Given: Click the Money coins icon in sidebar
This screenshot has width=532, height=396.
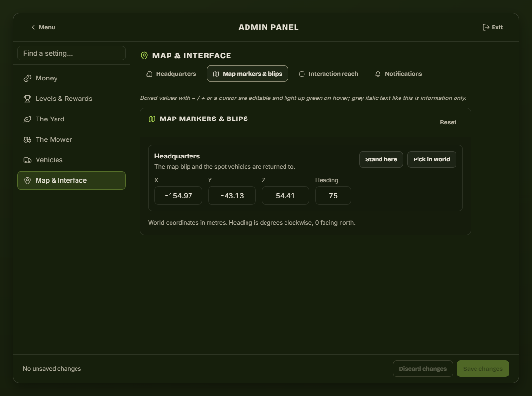Looking at the screenshot, I should (27, 79).
